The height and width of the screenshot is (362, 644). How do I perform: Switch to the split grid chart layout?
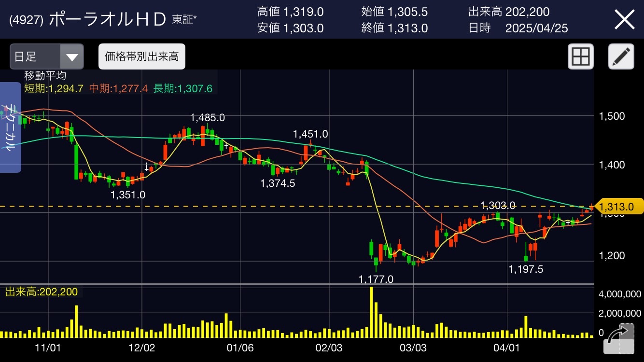[x=580, y=56]
